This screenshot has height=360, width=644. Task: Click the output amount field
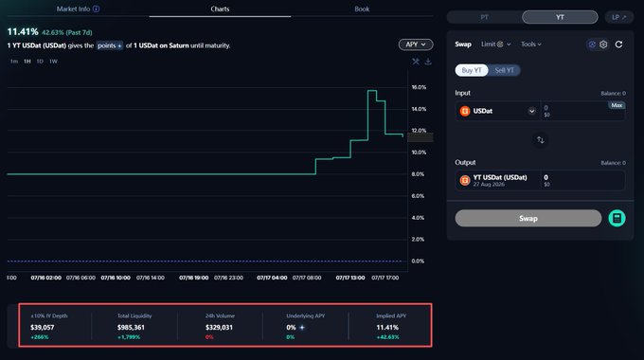[x=582, y=180]
